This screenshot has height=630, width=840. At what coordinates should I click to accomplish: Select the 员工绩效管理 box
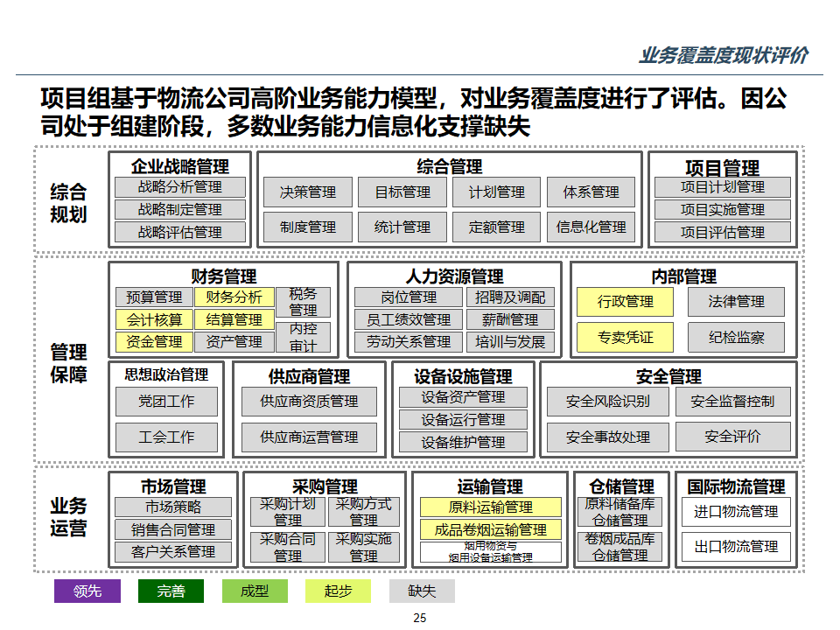pyautogui.click(x=409, y=319)
